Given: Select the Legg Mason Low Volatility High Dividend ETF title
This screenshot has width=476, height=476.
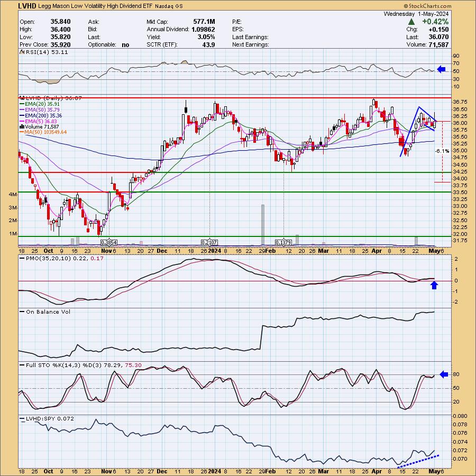Looking at the screenshot, I should (x=96, y=6).
